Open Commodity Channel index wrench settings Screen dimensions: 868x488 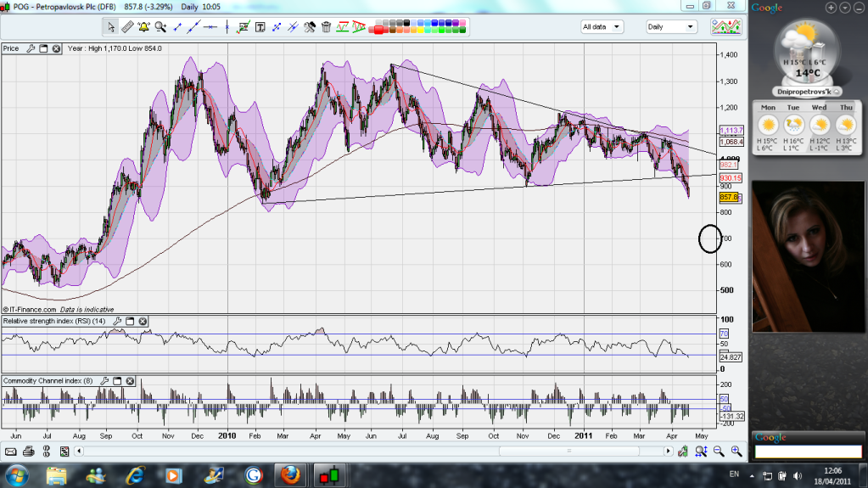(x=104, y=381)
